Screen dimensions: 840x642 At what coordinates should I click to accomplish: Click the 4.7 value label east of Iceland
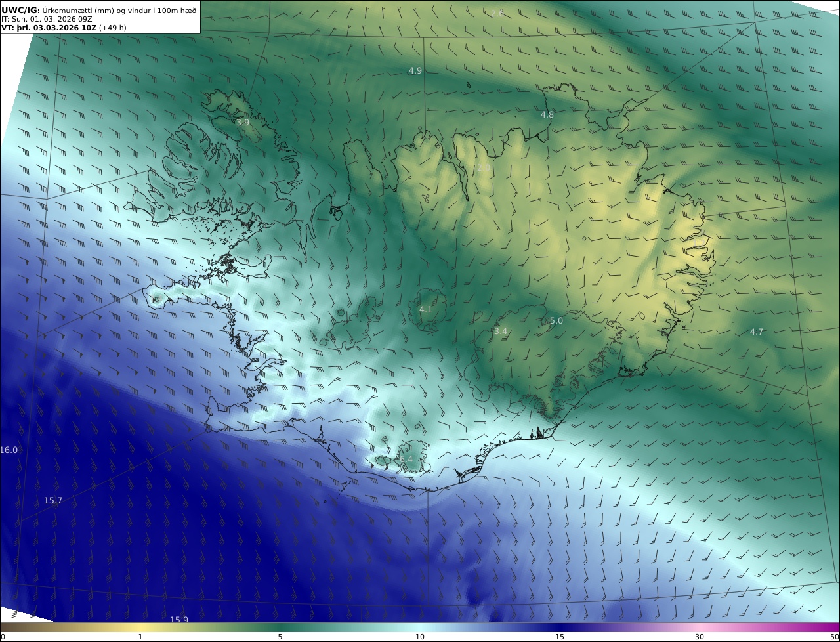pyautogui.click(x=757, y=332)
